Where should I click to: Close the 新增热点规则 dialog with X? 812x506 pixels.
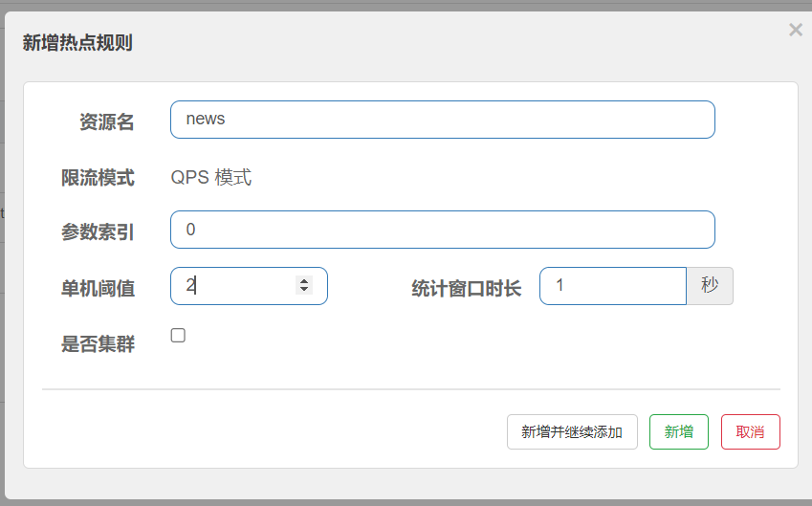795,30
